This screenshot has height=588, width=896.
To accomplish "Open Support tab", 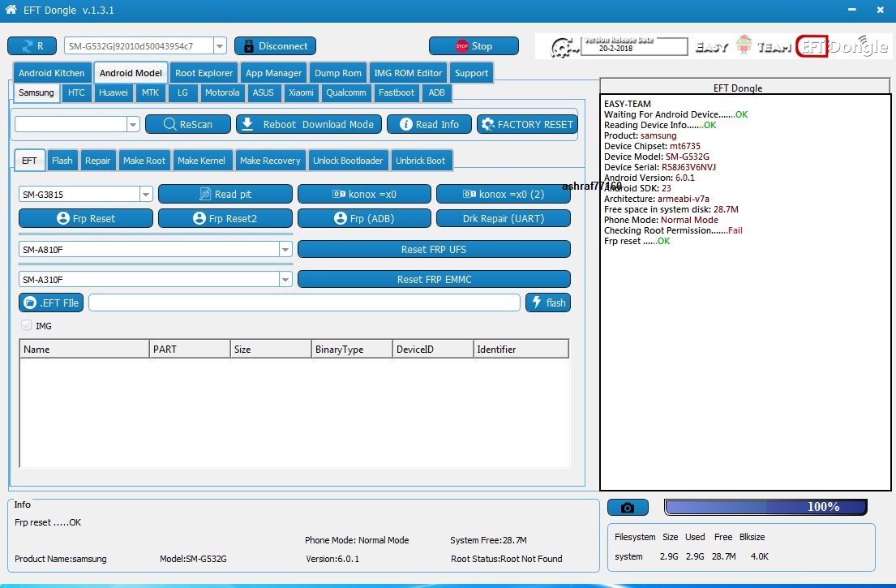I will point(471,73).
